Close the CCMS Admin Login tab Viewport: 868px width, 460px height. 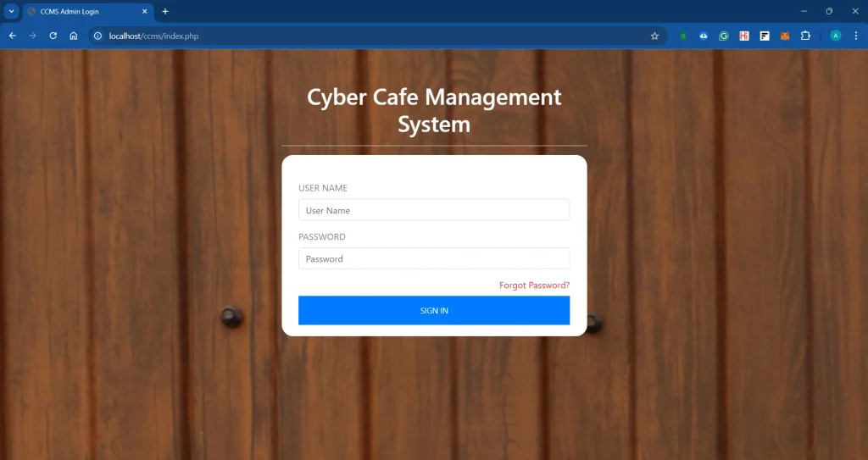pos(144,11)
